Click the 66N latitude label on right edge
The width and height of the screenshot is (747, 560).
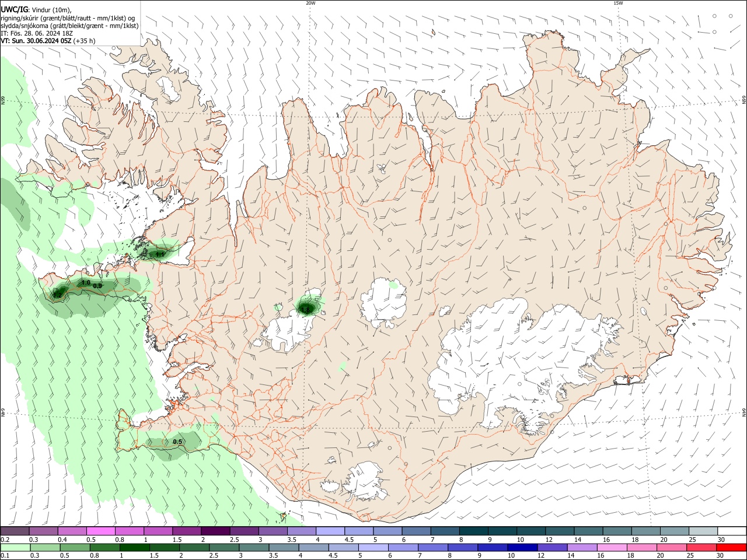tap(744, 100)
